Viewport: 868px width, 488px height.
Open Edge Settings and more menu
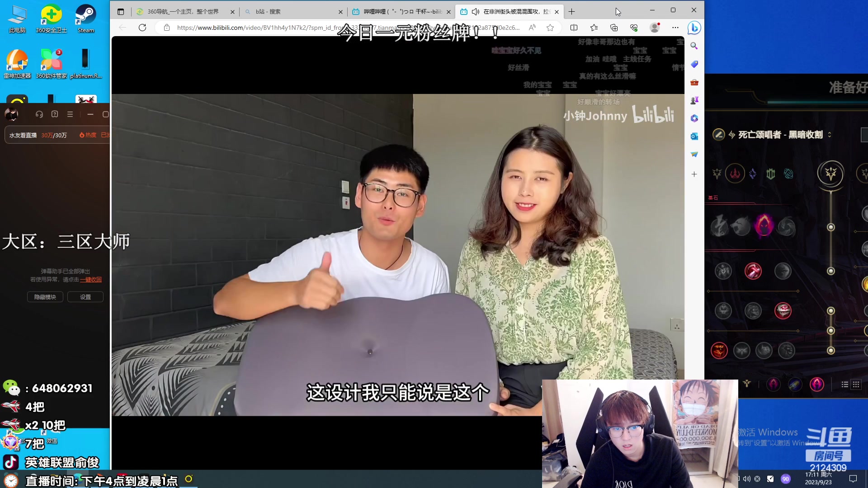point(675,28)
